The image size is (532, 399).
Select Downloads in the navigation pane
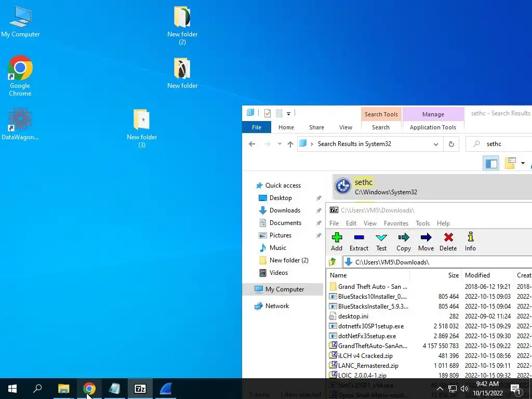pos(285,210)
